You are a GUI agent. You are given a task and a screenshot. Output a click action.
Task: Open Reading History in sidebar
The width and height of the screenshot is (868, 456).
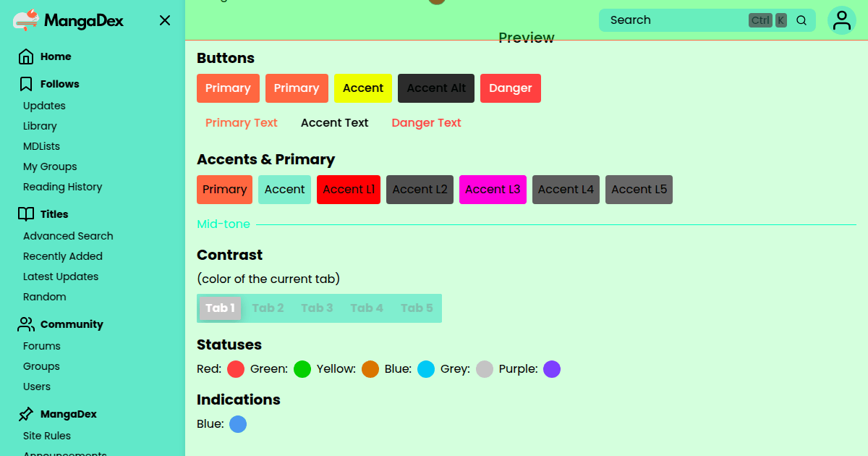[62, 187]
